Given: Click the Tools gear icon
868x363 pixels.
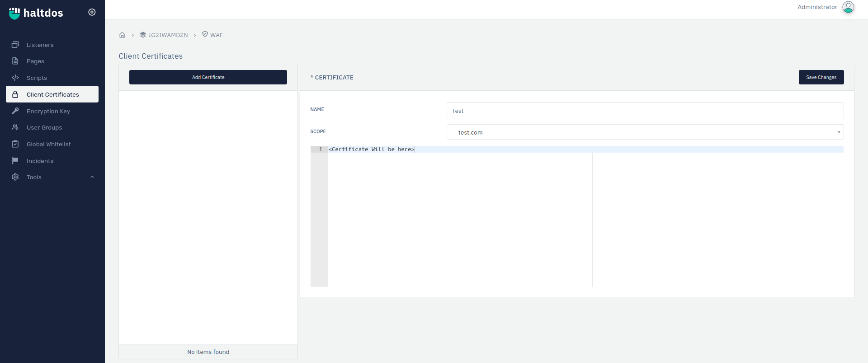Looking at the screenshot, I should pyautogui.click(x=15, y=177).
